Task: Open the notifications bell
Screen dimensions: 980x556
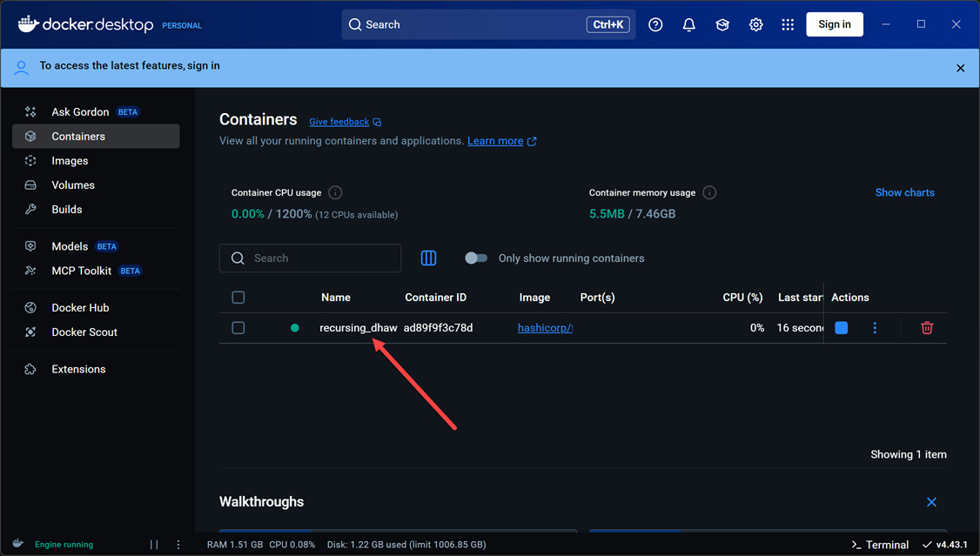Action: point(688,24)
